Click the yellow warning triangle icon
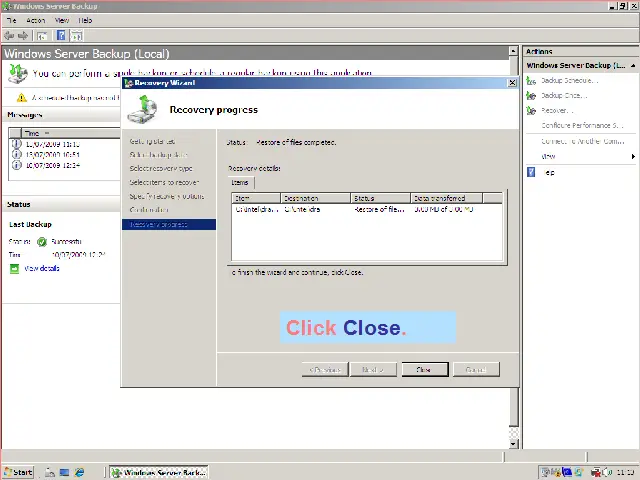 click(x=22, y=98)
